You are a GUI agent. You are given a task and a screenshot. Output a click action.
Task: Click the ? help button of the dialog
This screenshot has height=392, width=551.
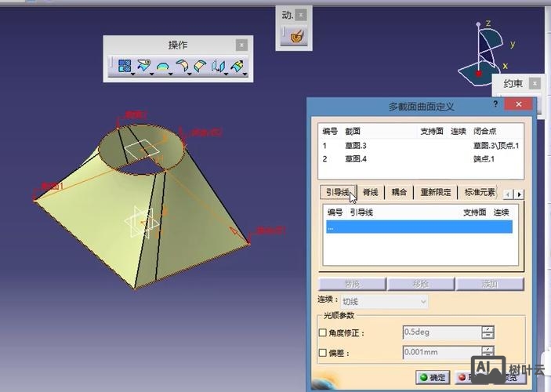495,104
